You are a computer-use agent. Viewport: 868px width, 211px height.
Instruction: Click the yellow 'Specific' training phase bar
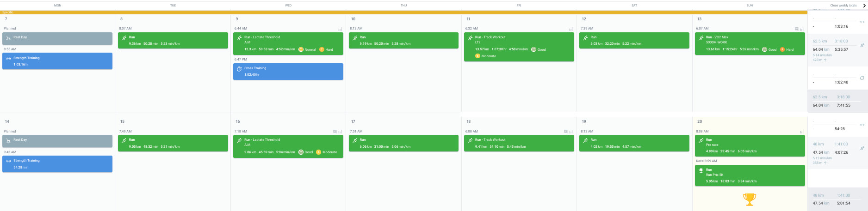403,12
